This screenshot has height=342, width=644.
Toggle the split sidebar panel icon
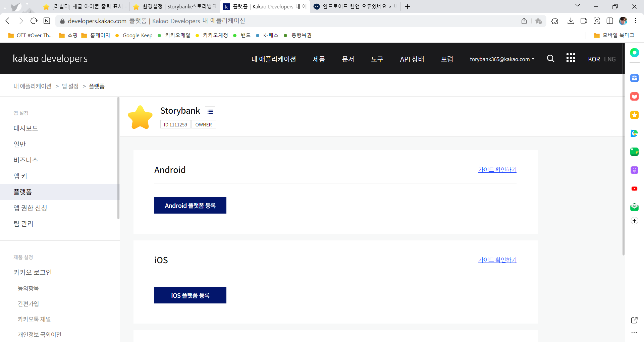pos(610,21)
